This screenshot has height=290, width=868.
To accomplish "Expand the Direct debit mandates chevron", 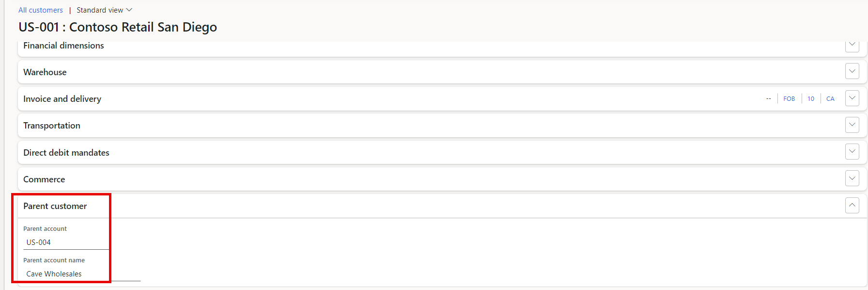I will coord(852,152).
